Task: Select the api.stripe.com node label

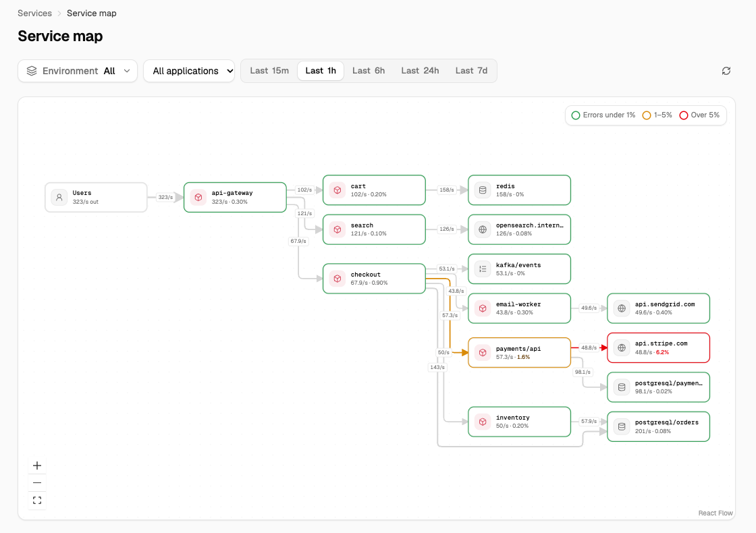Action: (661, 343)
